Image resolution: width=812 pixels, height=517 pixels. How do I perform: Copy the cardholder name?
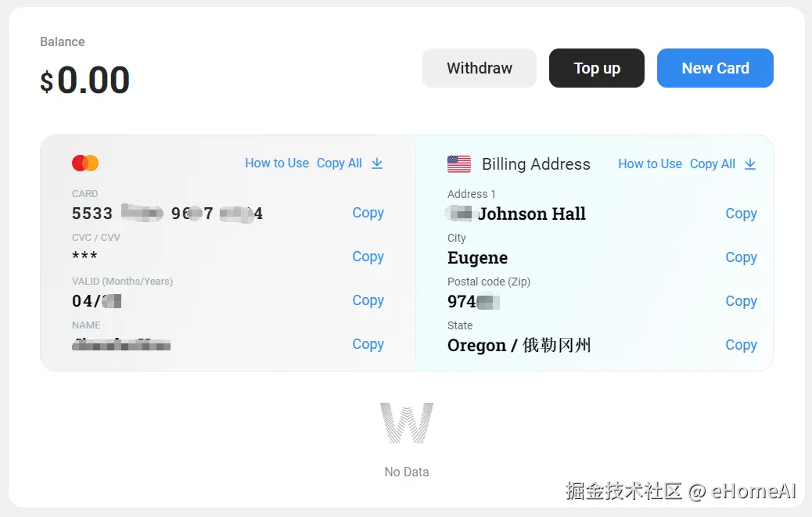click(x=368, y=344)
